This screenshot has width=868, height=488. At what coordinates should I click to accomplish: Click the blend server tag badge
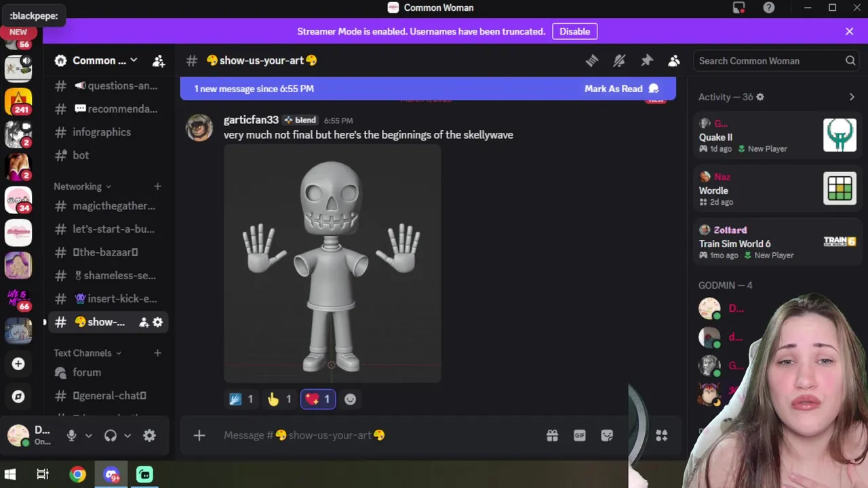tap(300, 120)
